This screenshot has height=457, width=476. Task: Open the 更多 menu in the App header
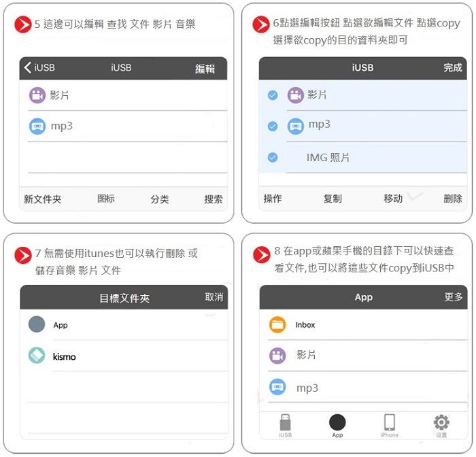click(454, 297)
